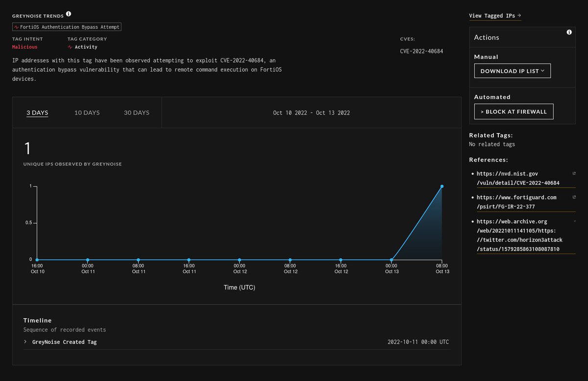
Task: Click No related tags text
Action: (492, 144)
